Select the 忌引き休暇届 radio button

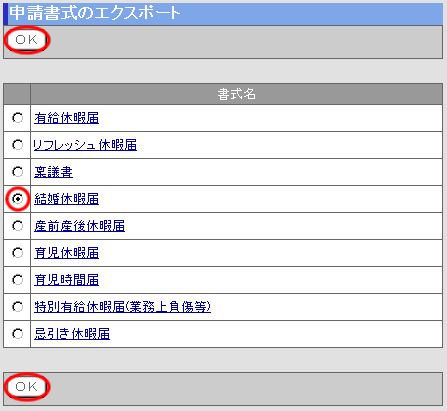17,334
